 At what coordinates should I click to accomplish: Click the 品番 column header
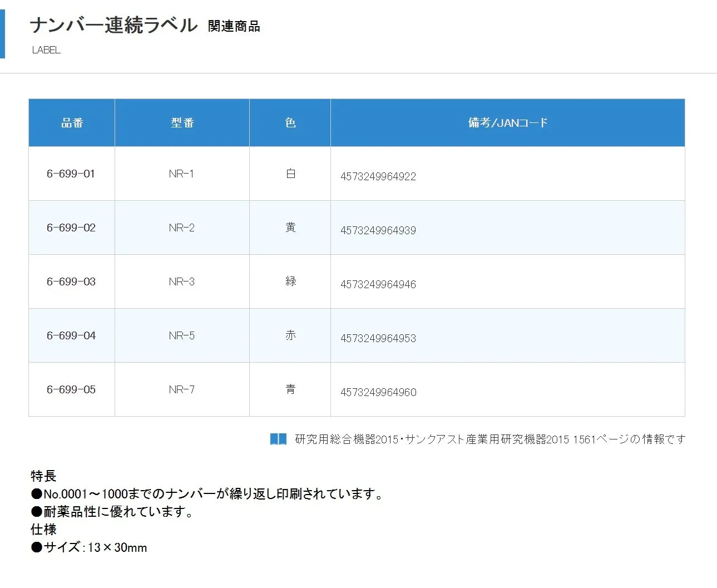pyautogui.click(x=72, y=123)
